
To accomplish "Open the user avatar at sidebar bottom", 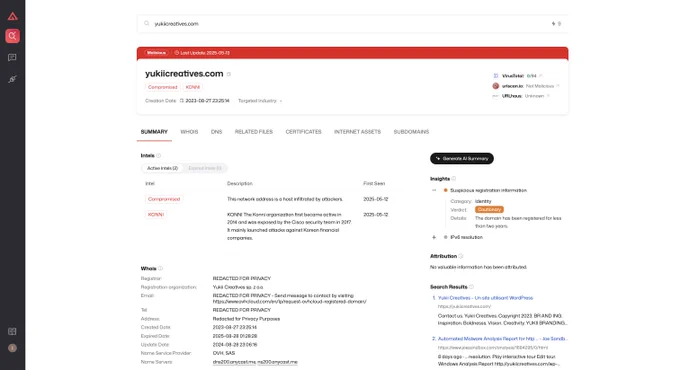I will [12, 348].
